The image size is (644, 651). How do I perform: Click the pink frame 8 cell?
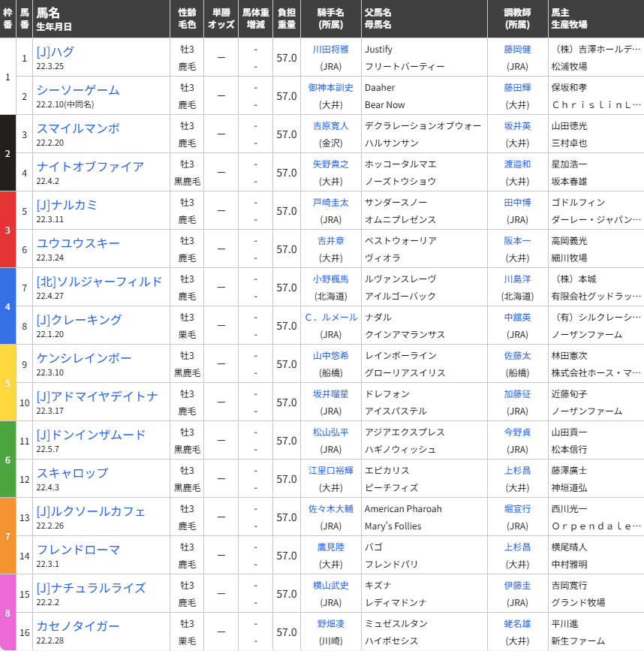8,613
